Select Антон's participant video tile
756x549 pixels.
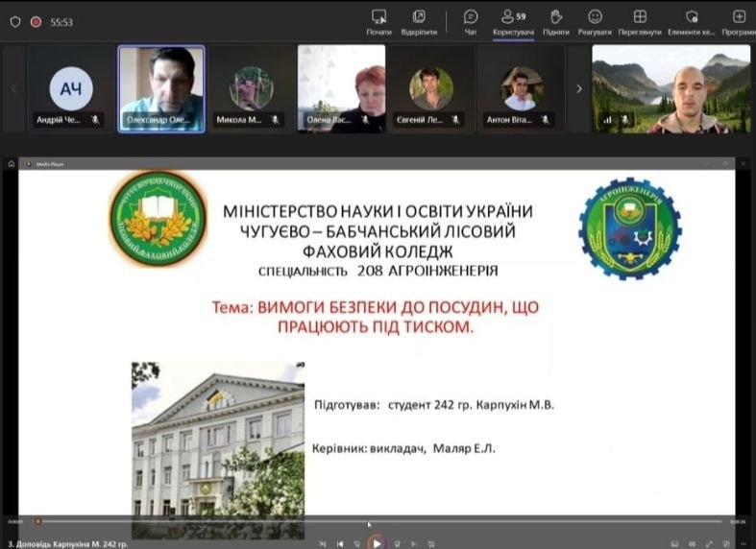pyautogui.click(x=521, y=88)
